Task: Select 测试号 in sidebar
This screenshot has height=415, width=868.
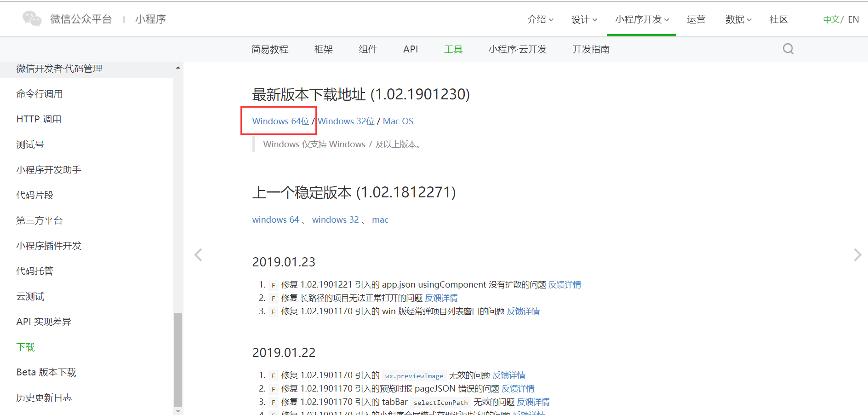Action: tap(30, 144)
